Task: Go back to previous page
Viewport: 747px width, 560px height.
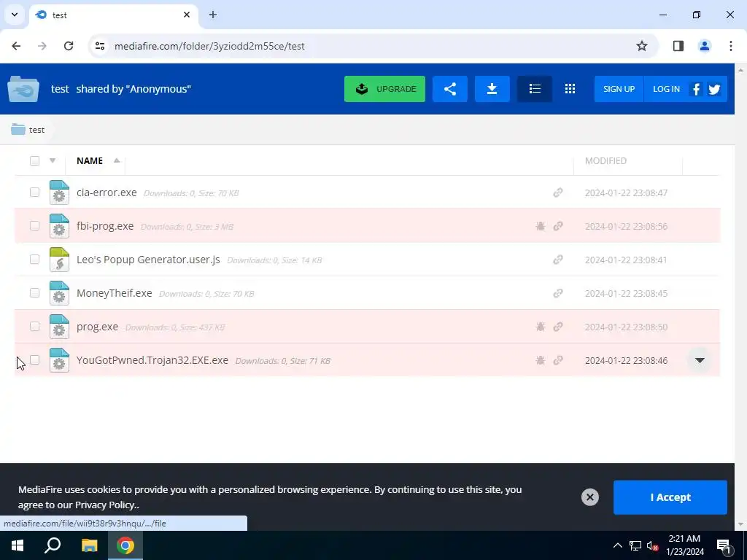Action: (16, 46)
